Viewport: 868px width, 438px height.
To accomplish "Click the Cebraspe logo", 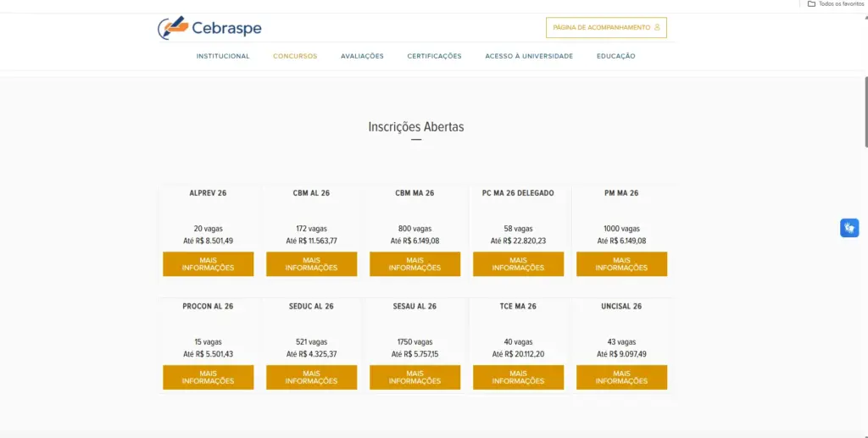I will tap(209, 28).
